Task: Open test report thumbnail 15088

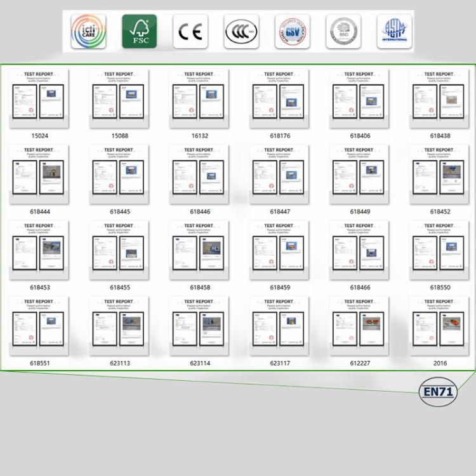Action: 119,98
